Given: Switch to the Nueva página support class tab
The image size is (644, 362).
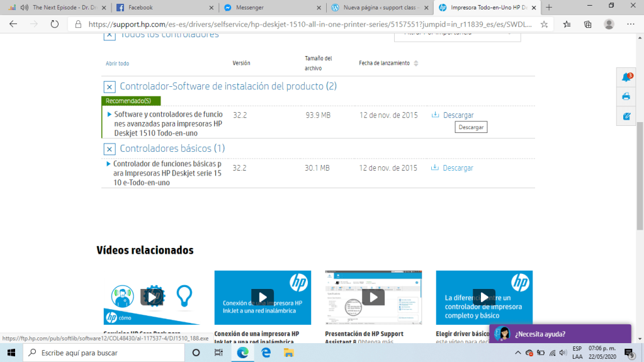Looking at the screenshot, I should tap(380, 8).
